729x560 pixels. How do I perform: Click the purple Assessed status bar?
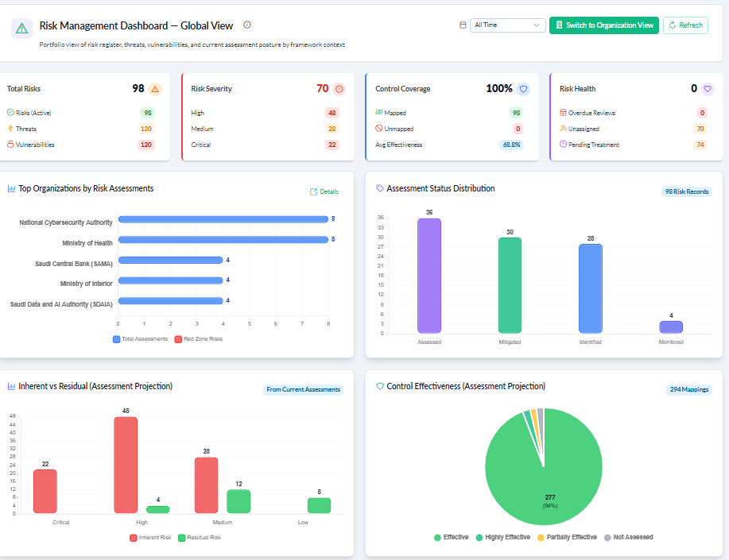[429, 276]
